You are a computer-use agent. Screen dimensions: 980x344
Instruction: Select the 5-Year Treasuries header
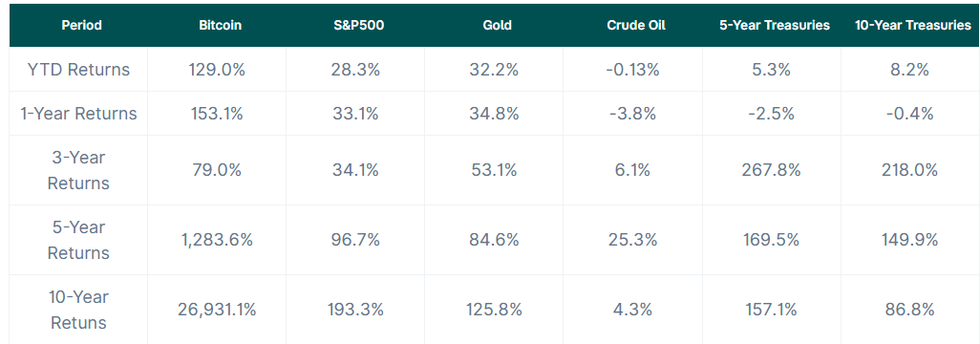coord(775,26)
